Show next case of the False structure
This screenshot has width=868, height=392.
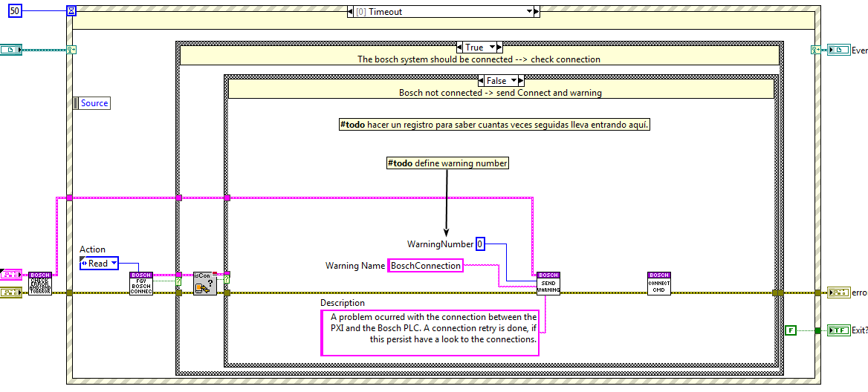pyautogui.click(x=522, y=81)
